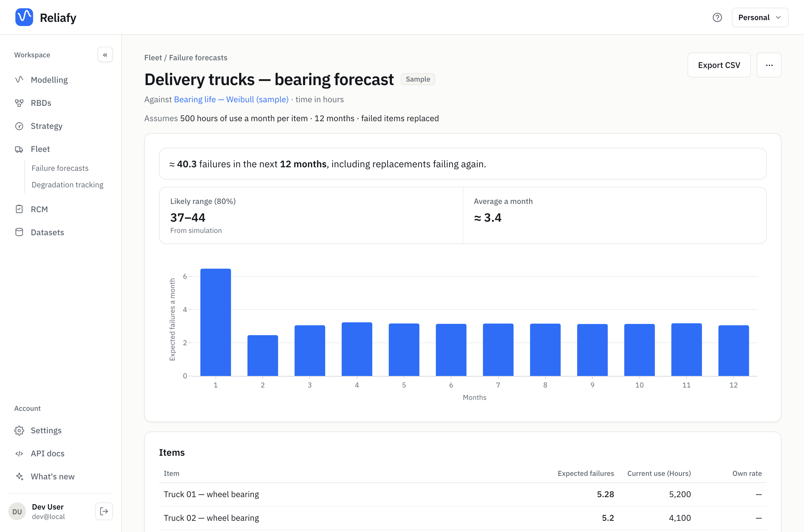Click the Strategy gauge icon
Image resolution: width=804 pixels, height=532 pixels.
[x=19, y=126]
